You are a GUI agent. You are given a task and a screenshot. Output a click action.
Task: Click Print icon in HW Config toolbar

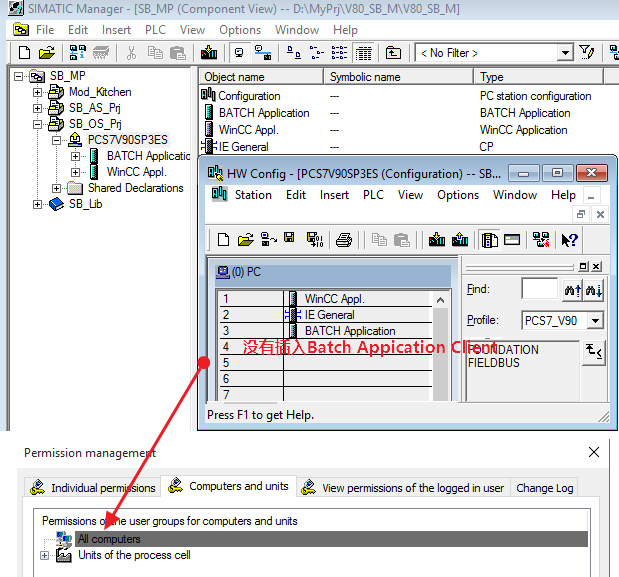(344, 240)
